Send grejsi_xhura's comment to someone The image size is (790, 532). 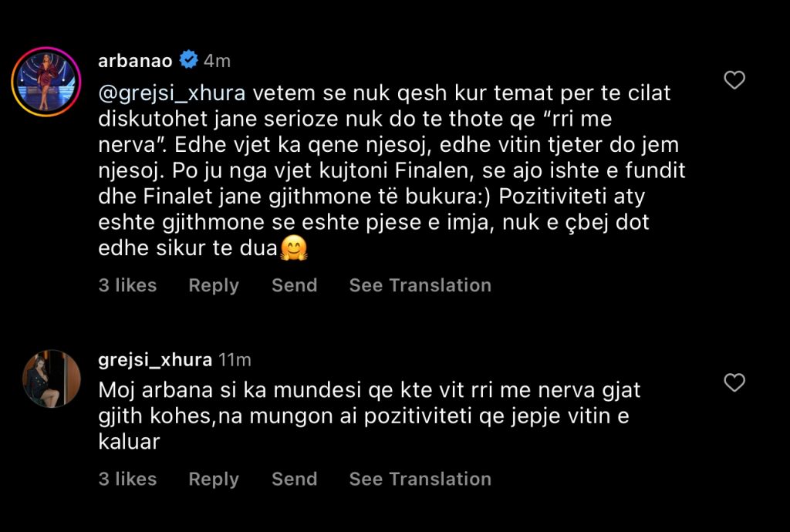tap(294, 479)
